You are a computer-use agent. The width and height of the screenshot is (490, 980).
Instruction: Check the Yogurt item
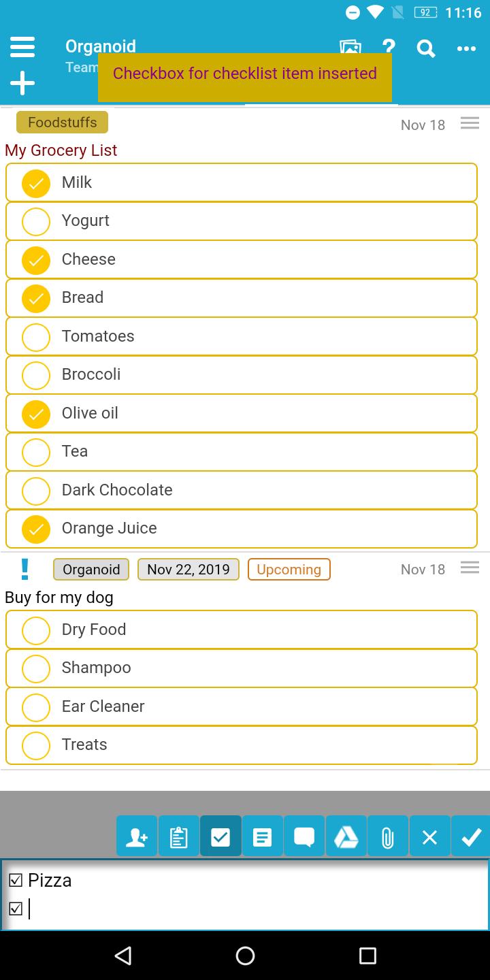pos(36,221)
